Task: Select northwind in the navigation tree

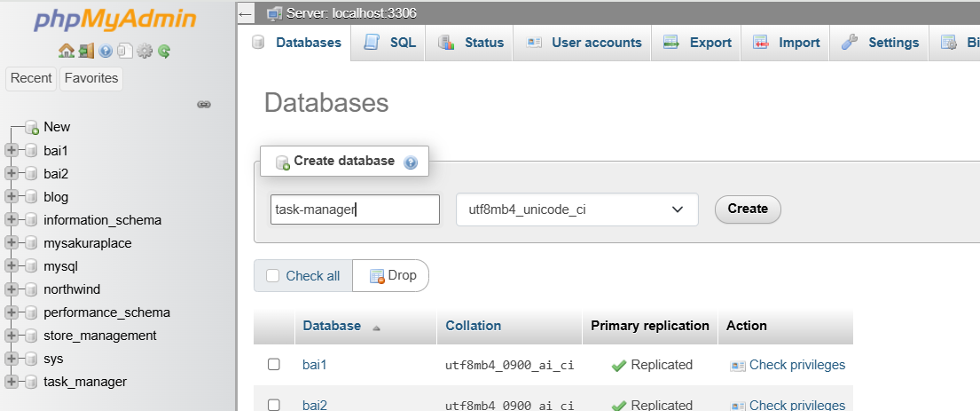Action: [72, 289]
